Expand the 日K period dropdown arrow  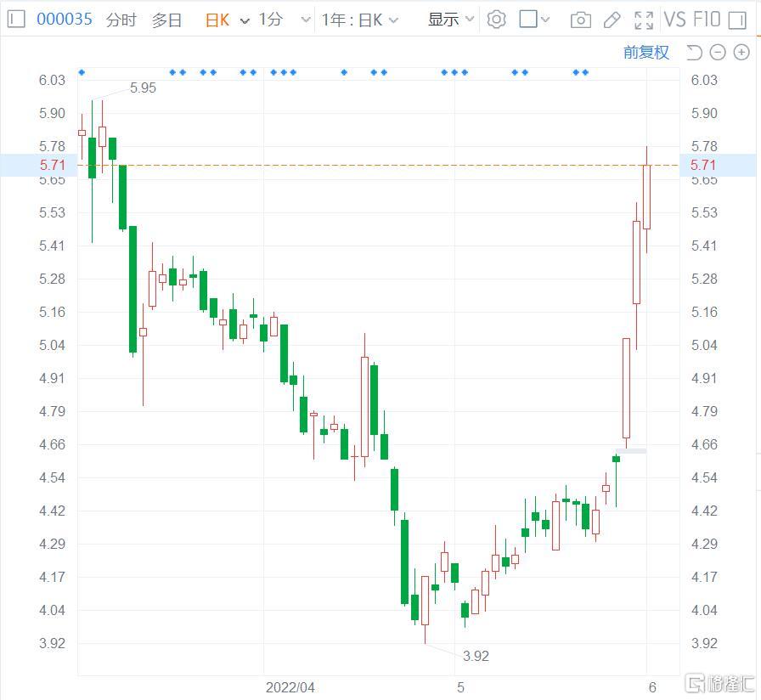click(245, 21)
